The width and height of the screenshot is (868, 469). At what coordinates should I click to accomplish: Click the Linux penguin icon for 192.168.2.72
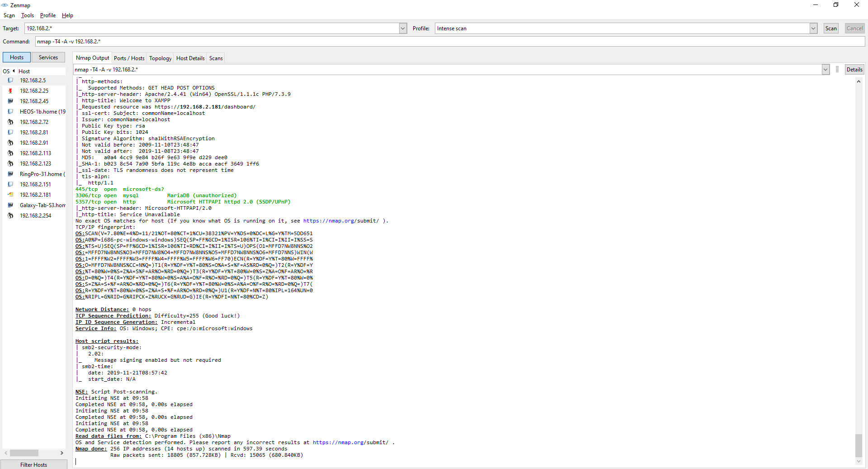point(10,122)
